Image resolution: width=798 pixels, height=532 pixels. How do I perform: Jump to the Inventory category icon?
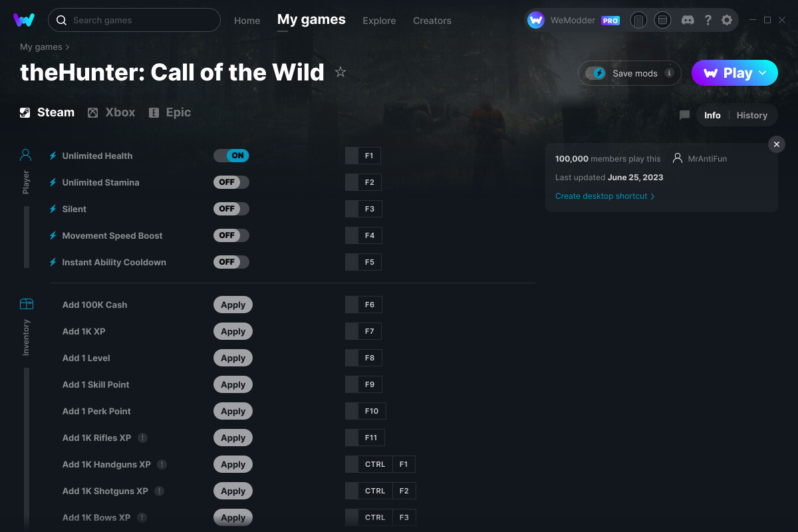click(x=26, y=304)
